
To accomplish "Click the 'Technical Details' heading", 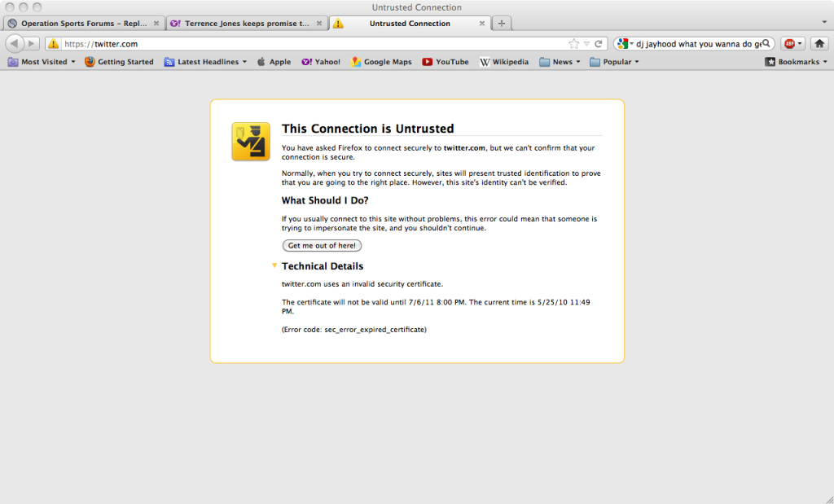I will [x=323, y=266].
